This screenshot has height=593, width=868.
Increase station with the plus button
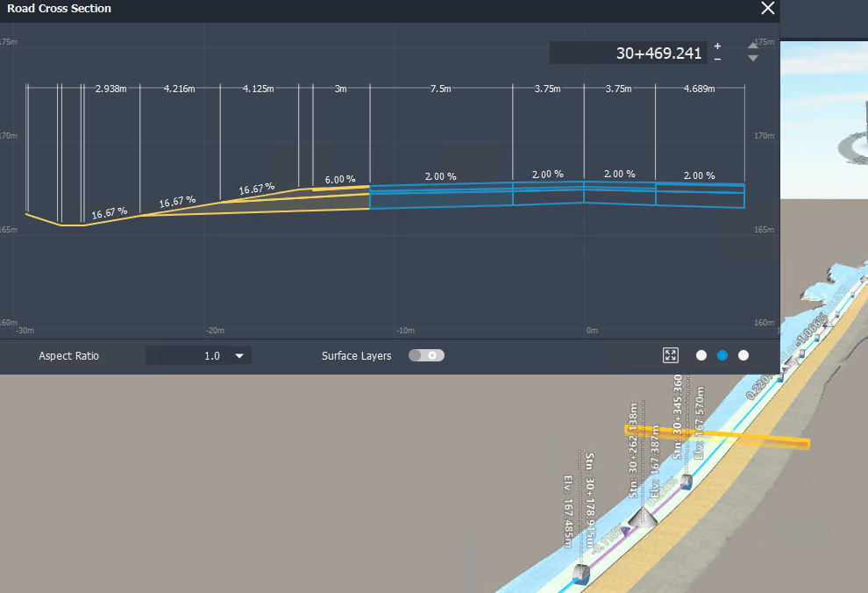tap(717, 46)
